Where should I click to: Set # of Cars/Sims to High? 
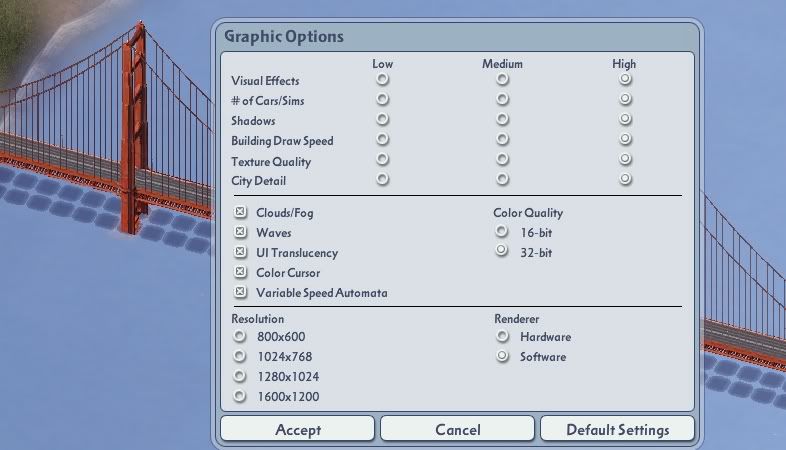[x=625, y=99]
